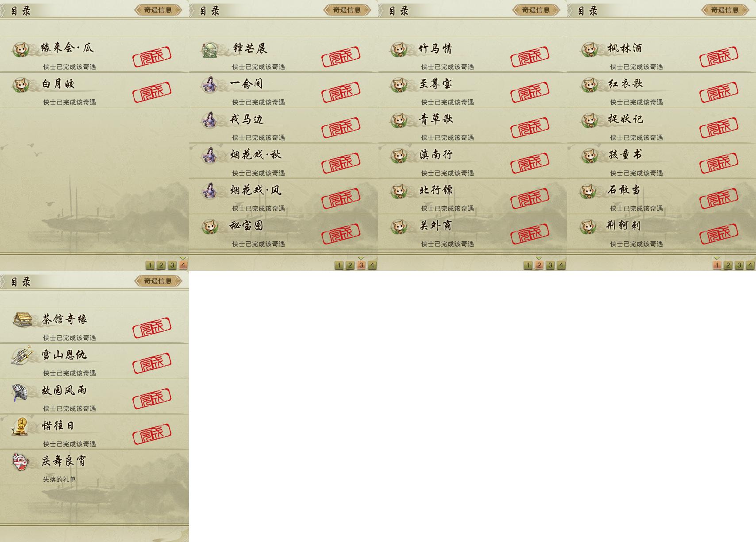This screenshot has height=542, width=756.
Task: Switch to page 4 in 锋芒展 panel
Action: click(372, 265)
